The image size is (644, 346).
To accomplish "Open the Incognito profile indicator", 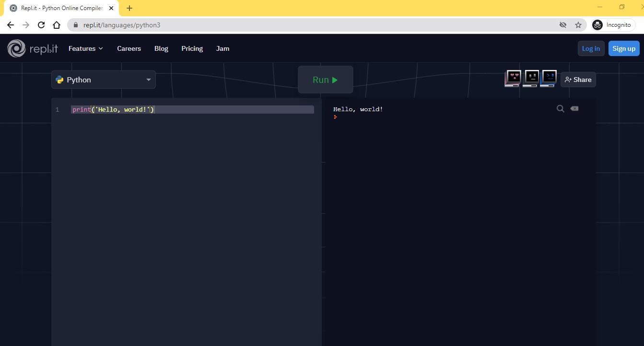I will coord(613,25).
